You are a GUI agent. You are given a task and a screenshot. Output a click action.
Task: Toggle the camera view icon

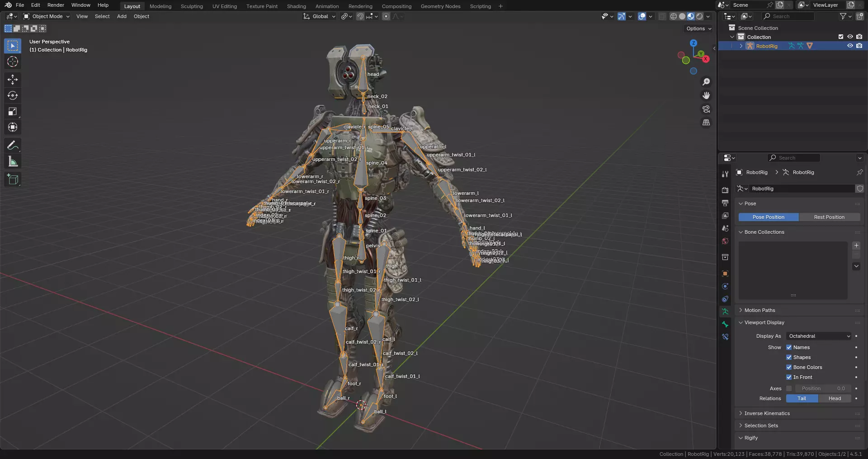coord(706,109)
